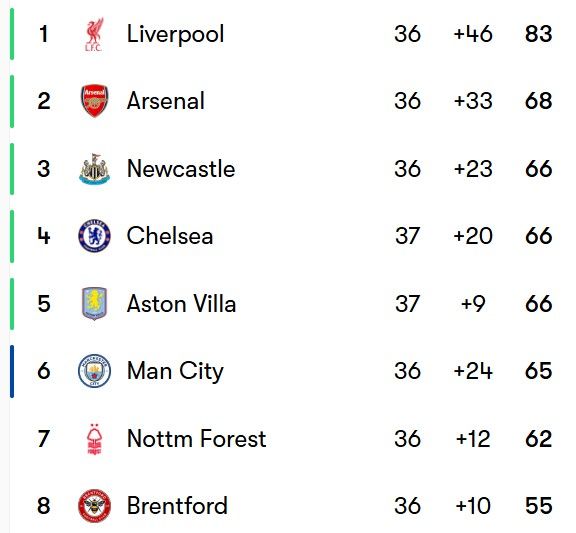The width and height of the screenshot is (576, 533).
Task: Click the Man City club crest
Action: (x=94, y=371)
